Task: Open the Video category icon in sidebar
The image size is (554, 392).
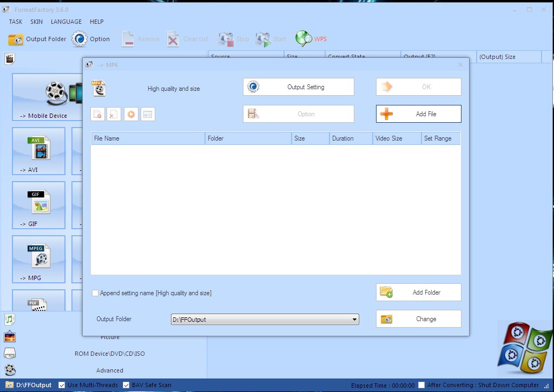Action: tap(10, 58)
